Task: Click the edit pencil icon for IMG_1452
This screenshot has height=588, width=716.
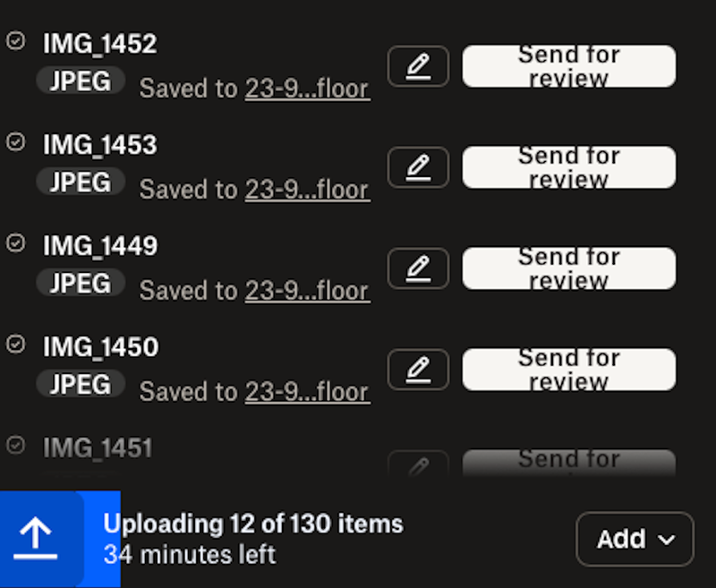Action: [x=418, y=66]
